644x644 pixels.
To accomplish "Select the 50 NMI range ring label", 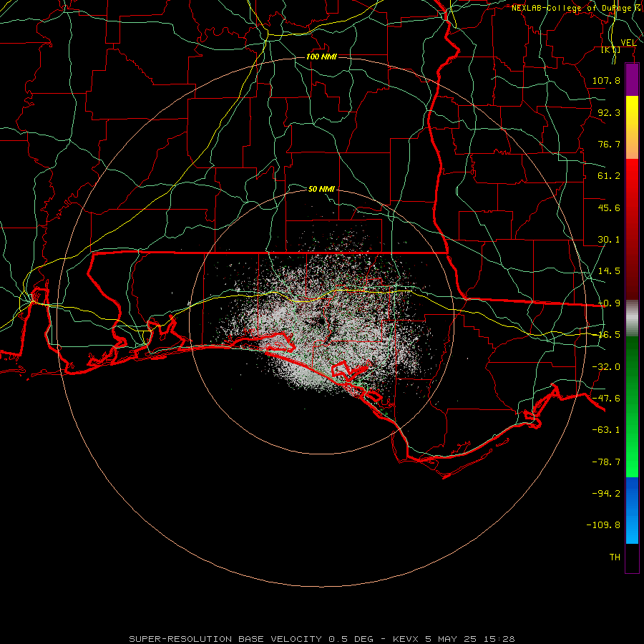I will click(x=321, y=189).
